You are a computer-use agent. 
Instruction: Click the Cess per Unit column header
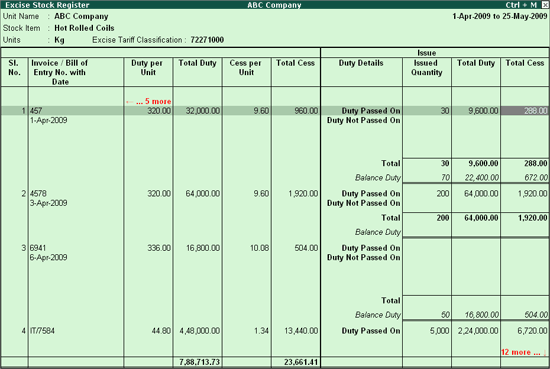(246, 68)
